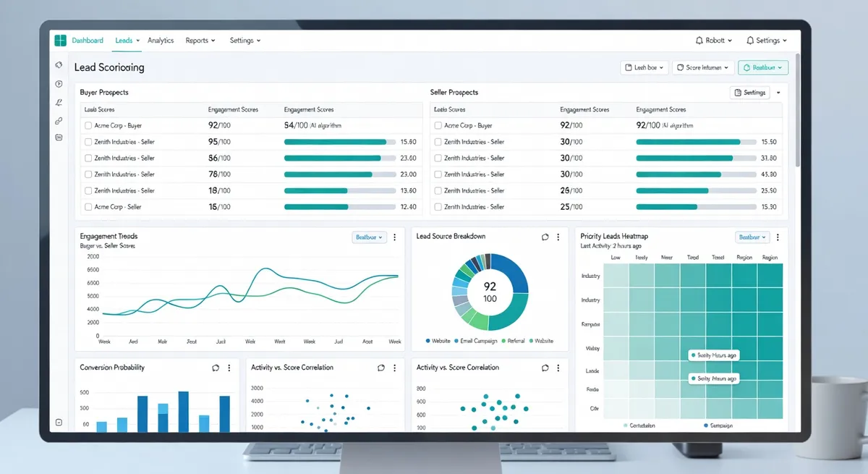
Task: Open three-dot menu on Activity card with 800 axis
Action: tap(558, 368)
